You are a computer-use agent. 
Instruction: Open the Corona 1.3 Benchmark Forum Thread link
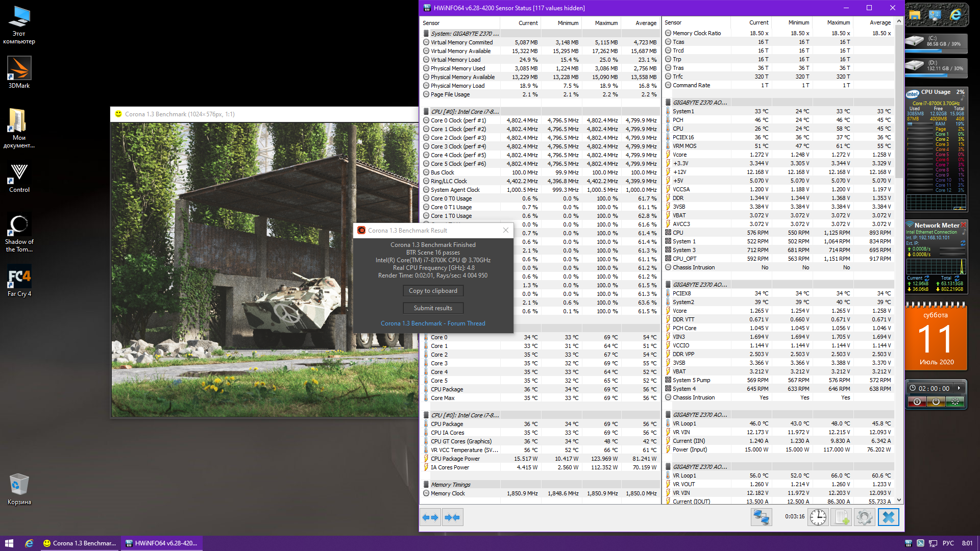(x=433, y=323)
